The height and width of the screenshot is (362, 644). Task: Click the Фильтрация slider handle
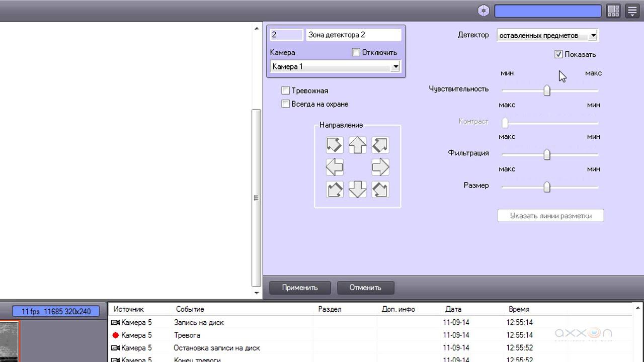coord(547,154)
